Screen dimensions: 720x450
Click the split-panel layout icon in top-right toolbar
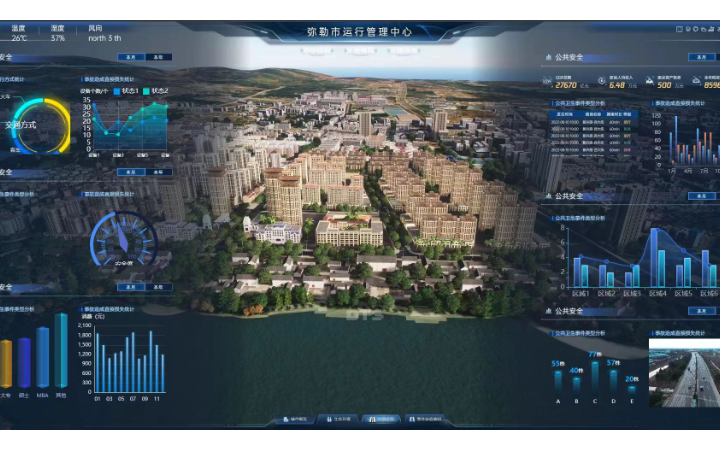coord(679,29)
